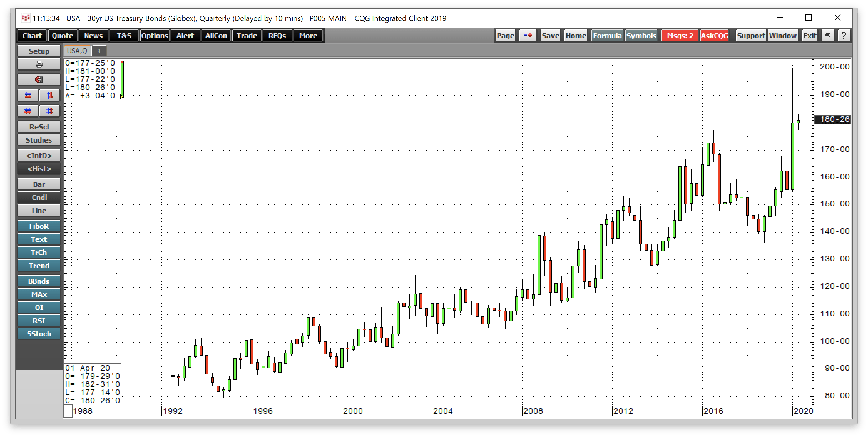
Task: Select the USA,Q chart tab
Action: click(x=77, y=51)
